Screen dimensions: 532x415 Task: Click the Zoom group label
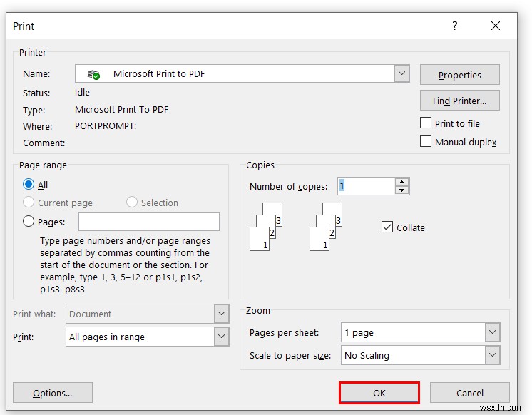[x=258, y=310]
